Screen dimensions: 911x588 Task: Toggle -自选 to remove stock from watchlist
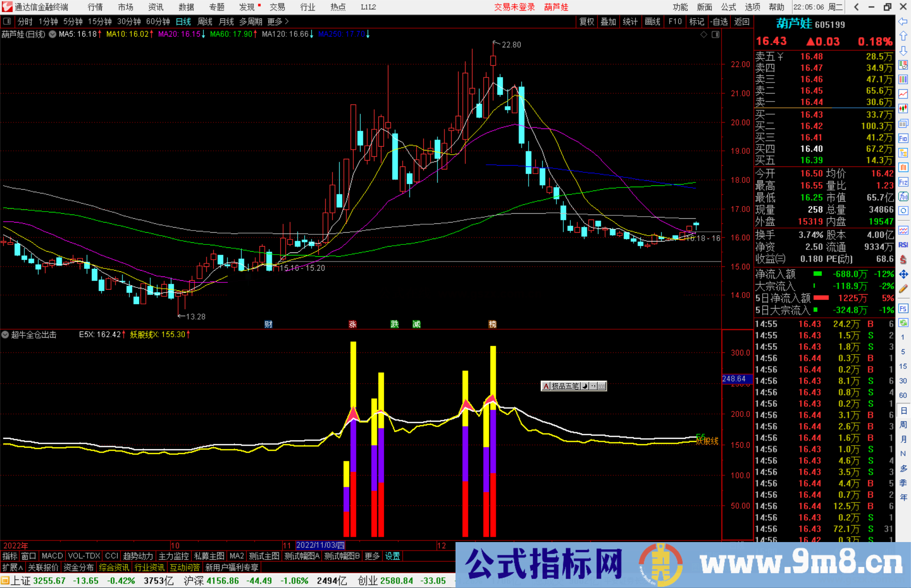(720, 21)
